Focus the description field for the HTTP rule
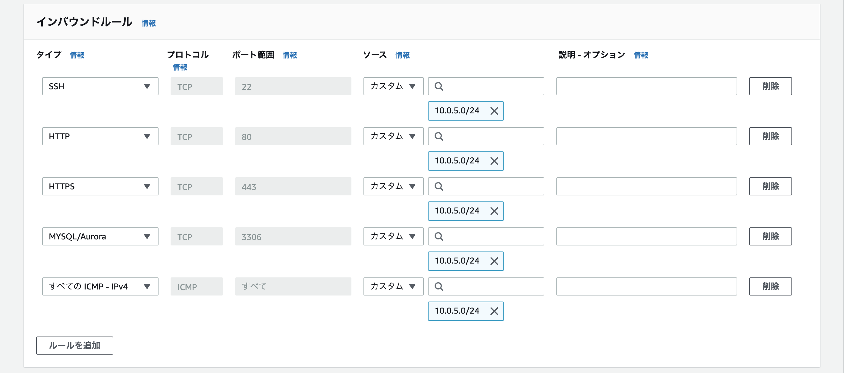Image resolution: width=868 pixels, height=373 pixels. point(646,136)
